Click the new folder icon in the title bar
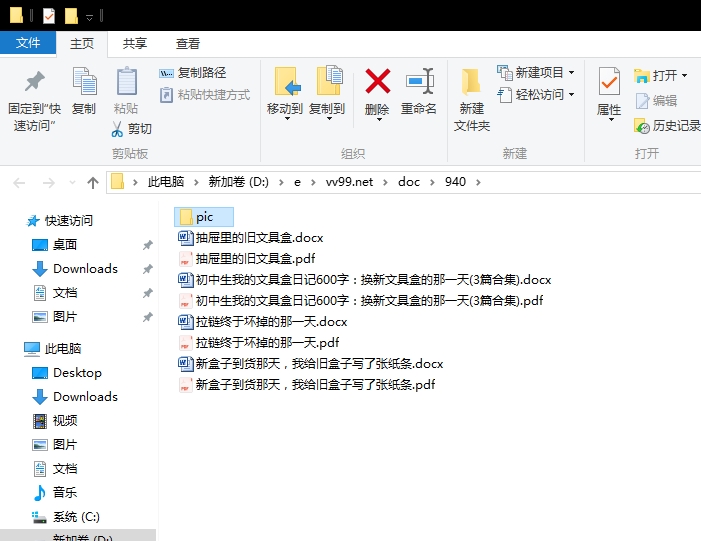 click(71, 16)
